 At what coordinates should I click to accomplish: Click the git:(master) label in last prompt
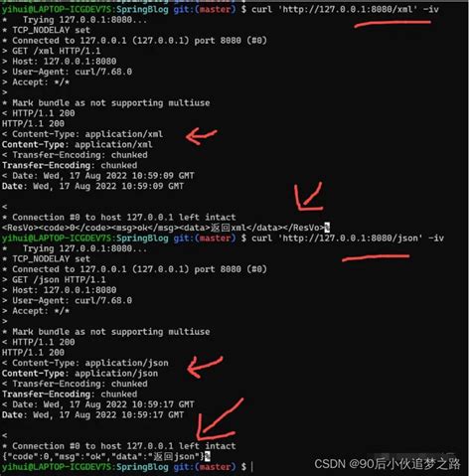205,467
